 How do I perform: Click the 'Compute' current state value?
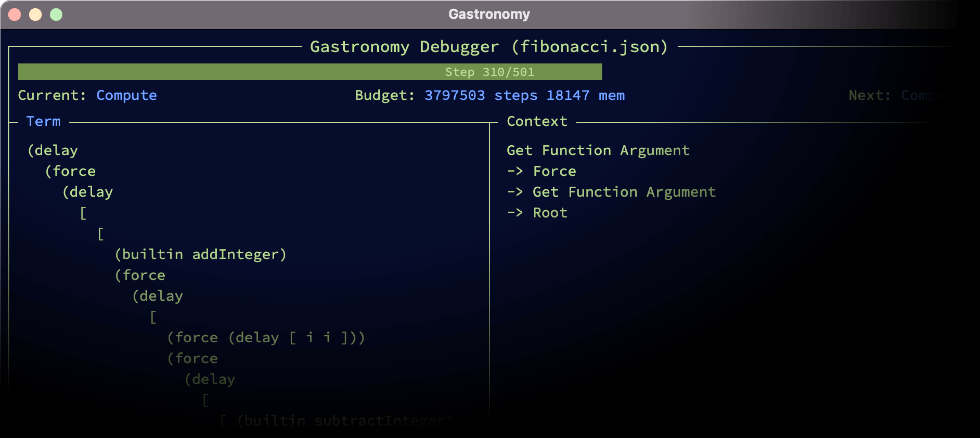126,95
